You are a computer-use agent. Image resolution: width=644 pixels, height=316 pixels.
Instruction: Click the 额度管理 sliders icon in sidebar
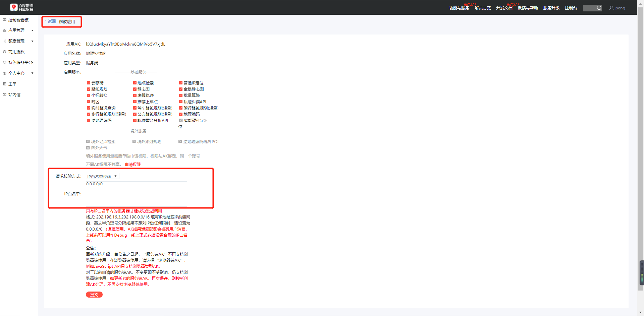[x=5, y=41]
